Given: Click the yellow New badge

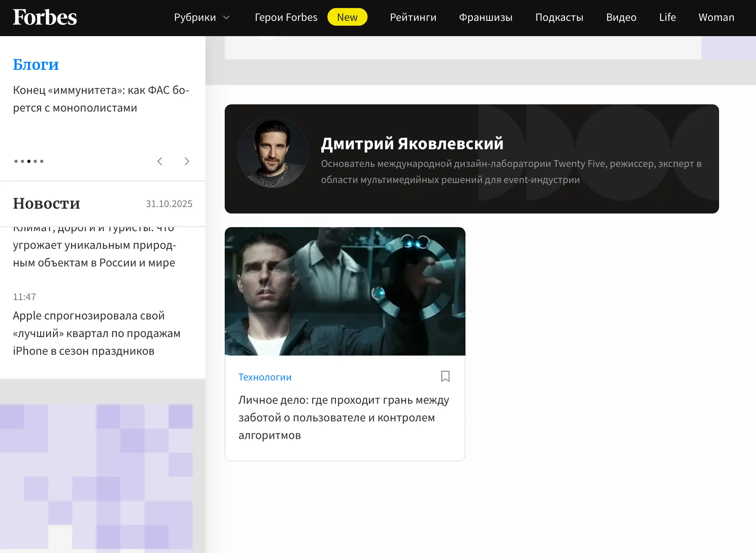Looking at the screenshot, I should tap(347, 17).
